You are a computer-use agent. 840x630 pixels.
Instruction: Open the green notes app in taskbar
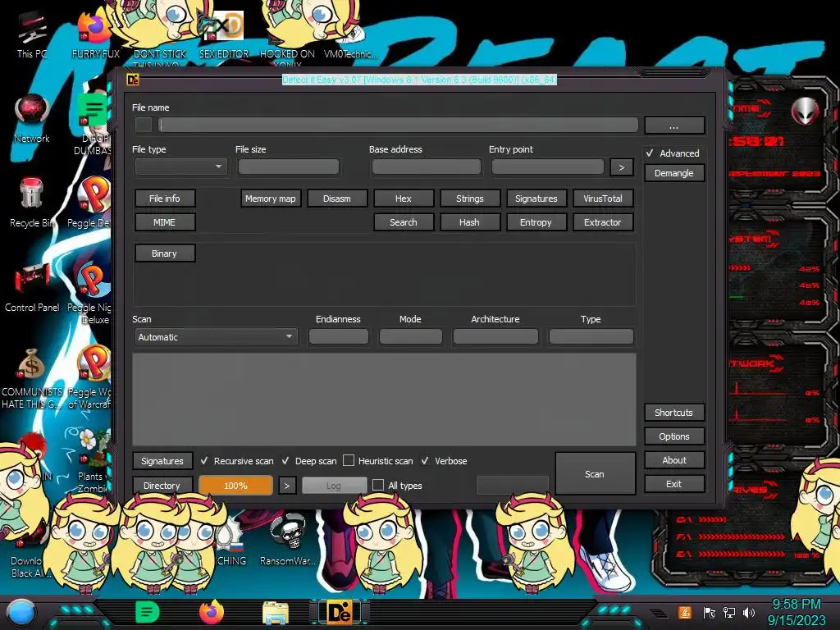(x=148, y=612)
